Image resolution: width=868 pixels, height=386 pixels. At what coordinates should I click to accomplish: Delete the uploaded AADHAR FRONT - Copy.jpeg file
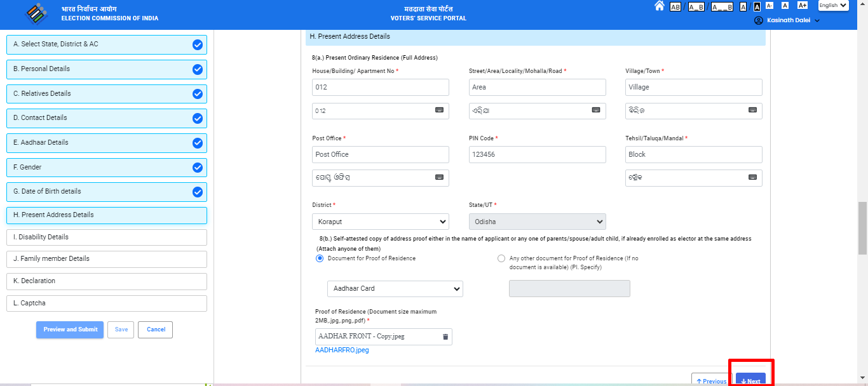point(444,336)
